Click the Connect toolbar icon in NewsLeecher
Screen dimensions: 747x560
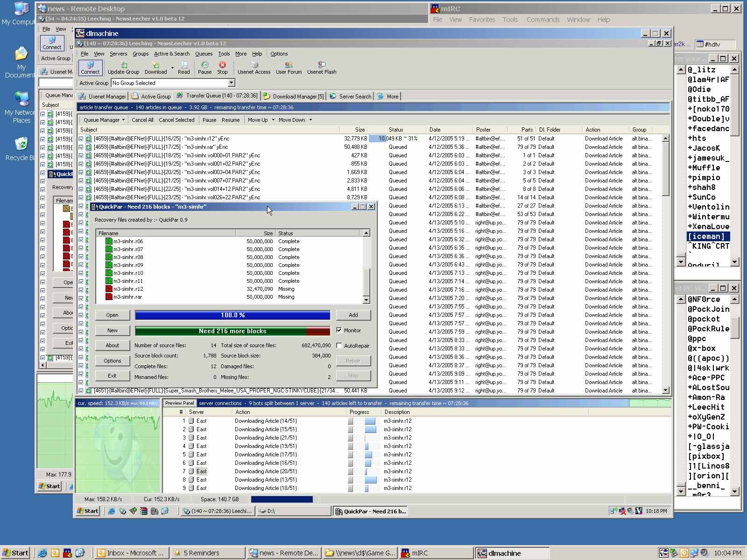[x=90, y=68]
